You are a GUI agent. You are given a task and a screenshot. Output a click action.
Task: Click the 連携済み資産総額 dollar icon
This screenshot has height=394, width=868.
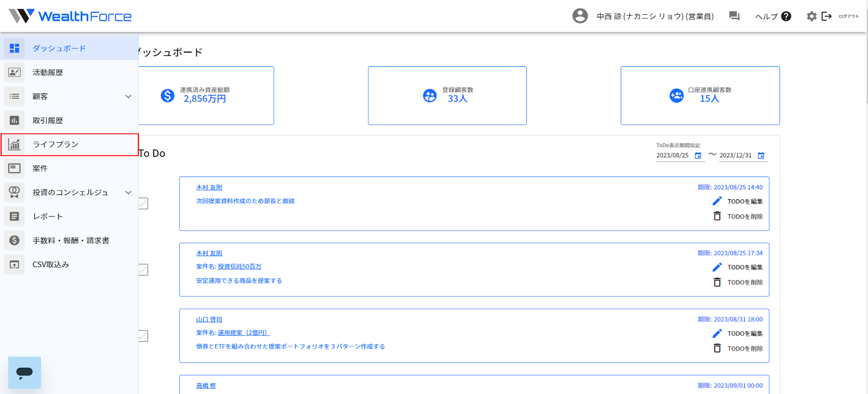point(168,96)
